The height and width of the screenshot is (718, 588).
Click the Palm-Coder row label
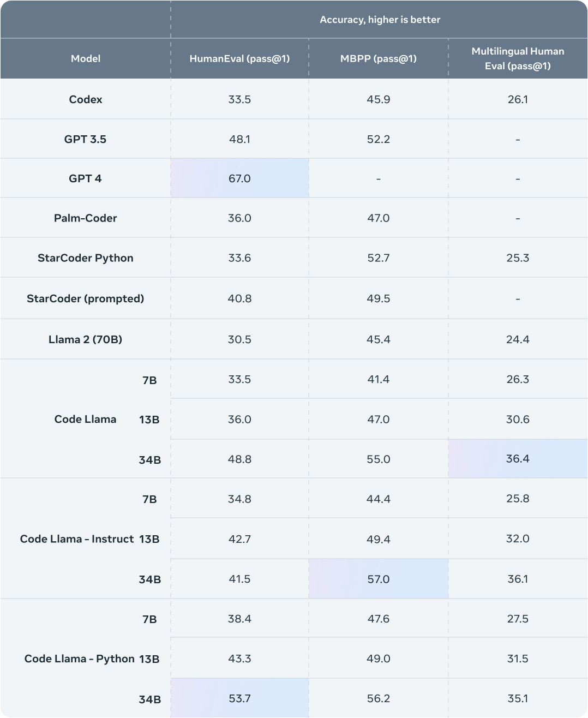86,218
